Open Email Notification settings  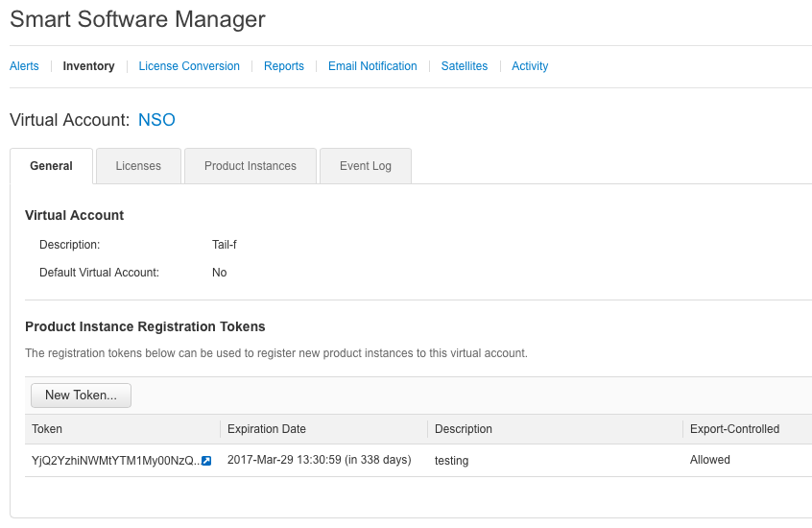click(372, 66)
